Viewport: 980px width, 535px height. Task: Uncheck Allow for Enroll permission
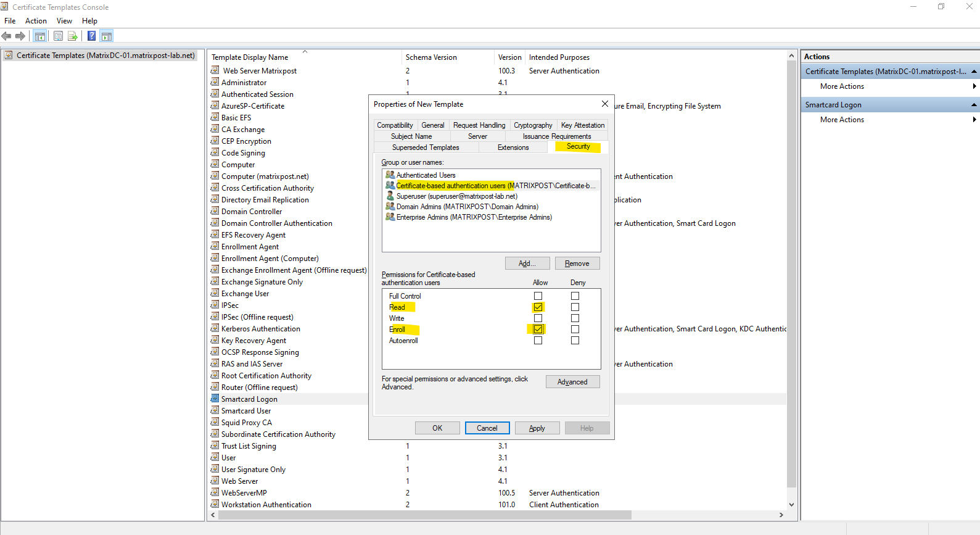click(538, 329)
